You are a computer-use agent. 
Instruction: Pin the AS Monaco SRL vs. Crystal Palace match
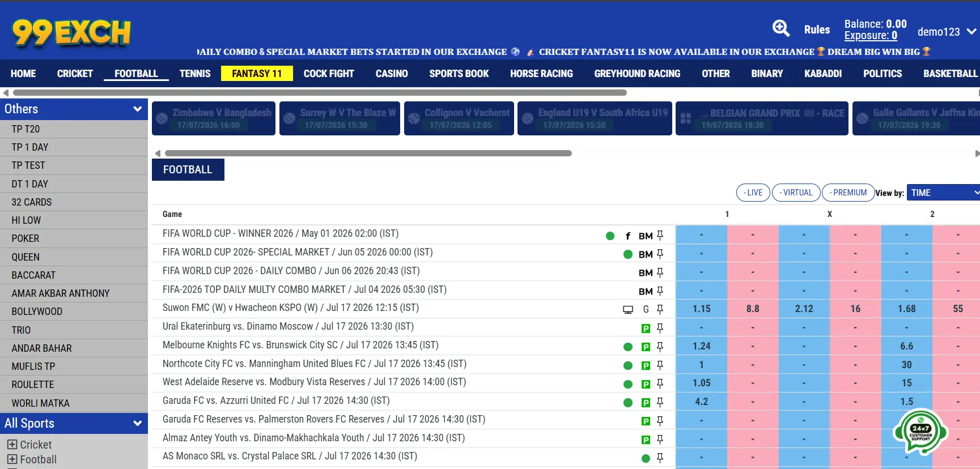[x=660, y=458]
